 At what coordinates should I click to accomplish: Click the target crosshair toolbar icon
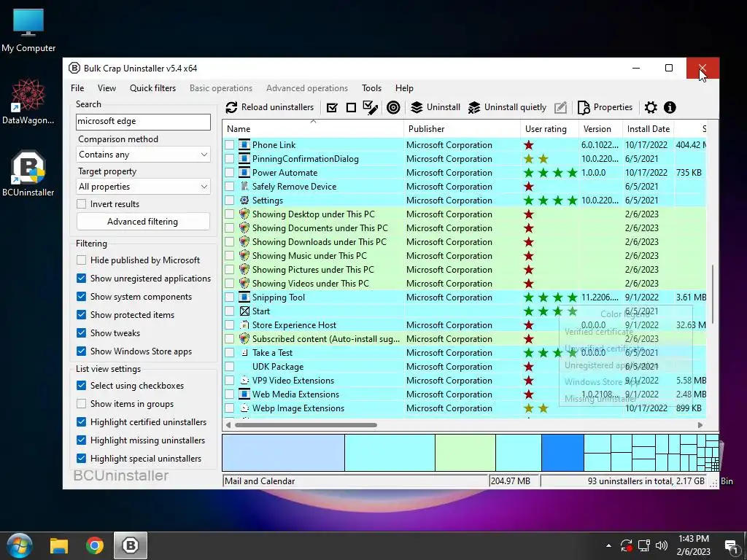393,108
